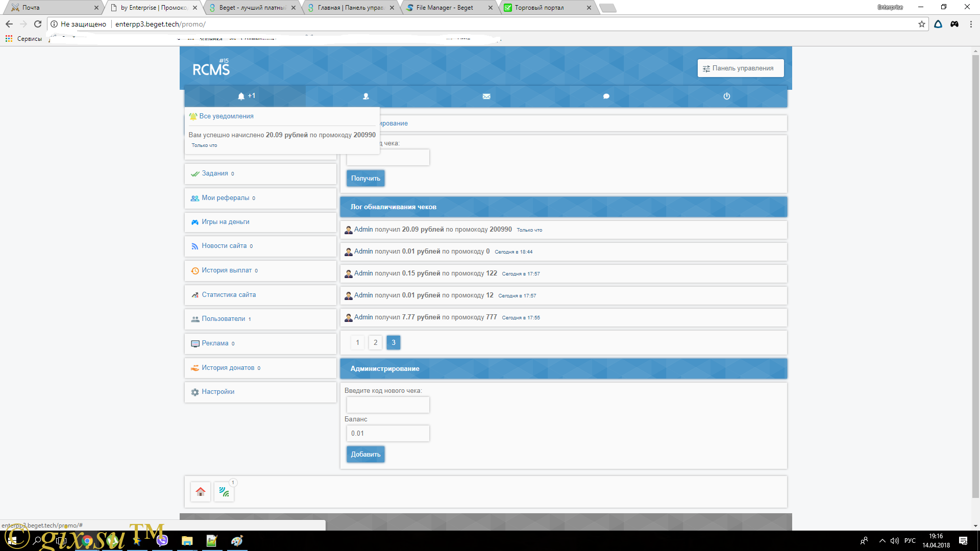Click the power logout icon in the nav bar

(727, 96)
